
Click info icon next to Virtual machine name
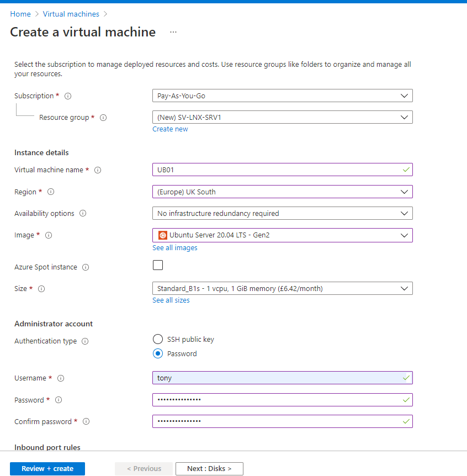[x=98, y=170]
